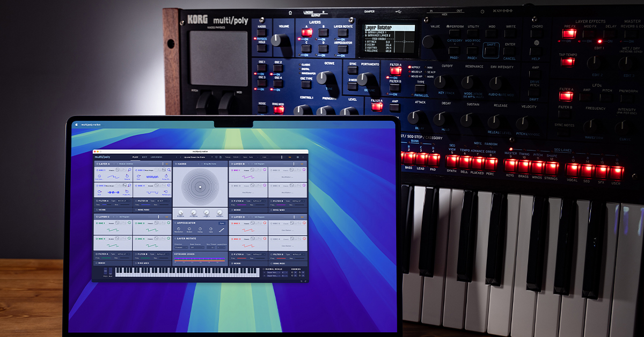Image resolution: width=644 pixels, height=337 pixels.
Task: Click the green circle icon on Layer C OSC 1
Action: coord(130,223)
